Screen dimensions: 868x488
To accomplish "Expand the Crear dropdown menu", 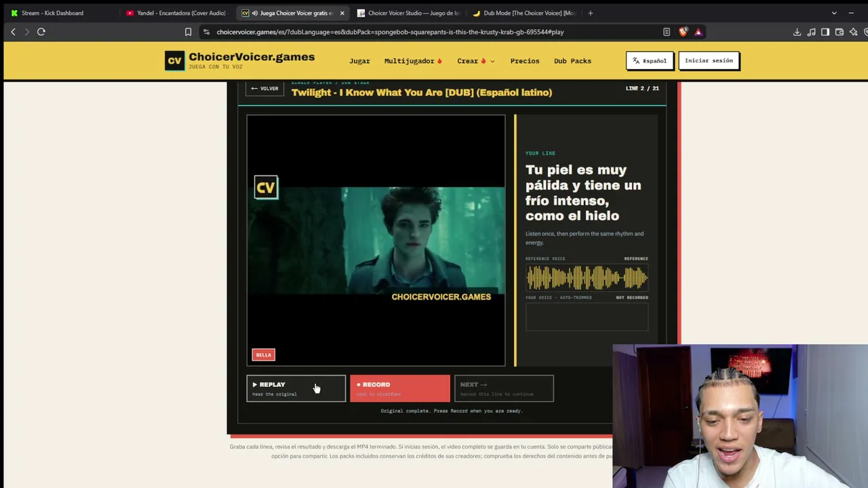I will click(x=475, y=61).
